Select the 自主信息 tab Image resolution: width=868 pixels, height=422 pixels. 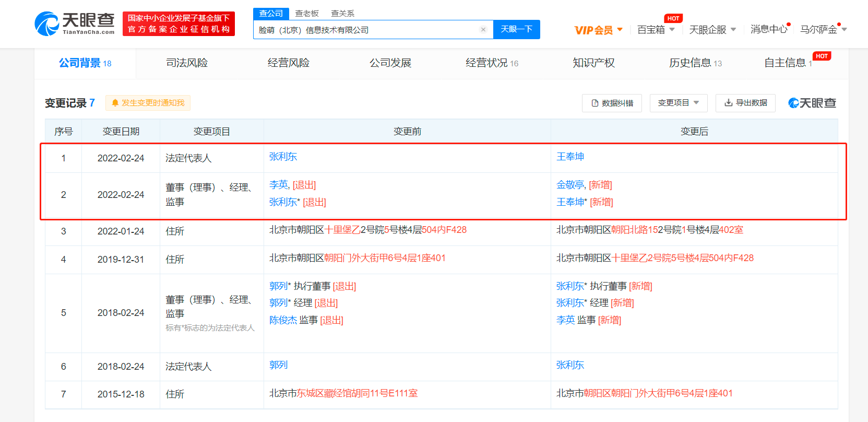coord(788,63)
